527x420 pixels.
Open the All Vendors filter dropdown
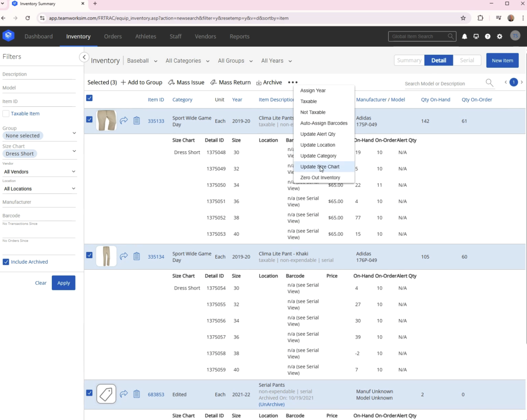[39, 172]
